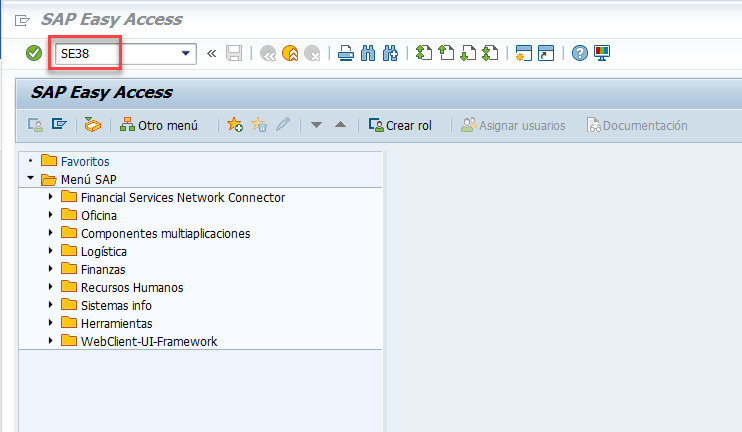
Task: Click the Print icon
Action: click(346, 53)
